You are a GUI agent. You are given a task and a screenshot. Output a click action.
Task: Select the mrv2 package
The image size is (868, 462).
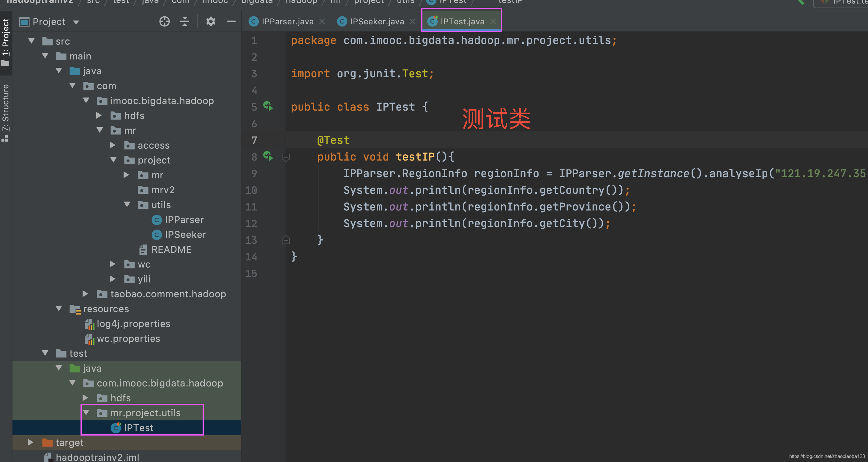(x=156, y=190)
